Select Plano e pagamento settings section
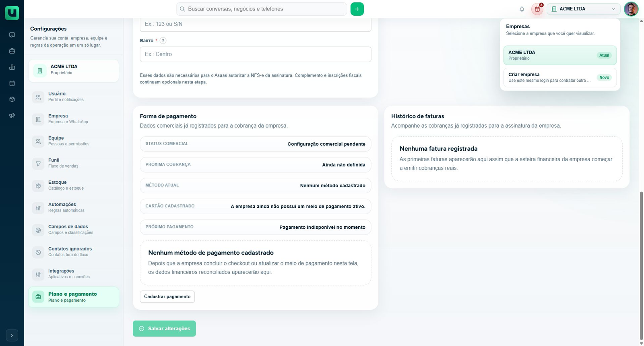Image resolution: width=644 pixels, height=346 pixels. (74, 297)
